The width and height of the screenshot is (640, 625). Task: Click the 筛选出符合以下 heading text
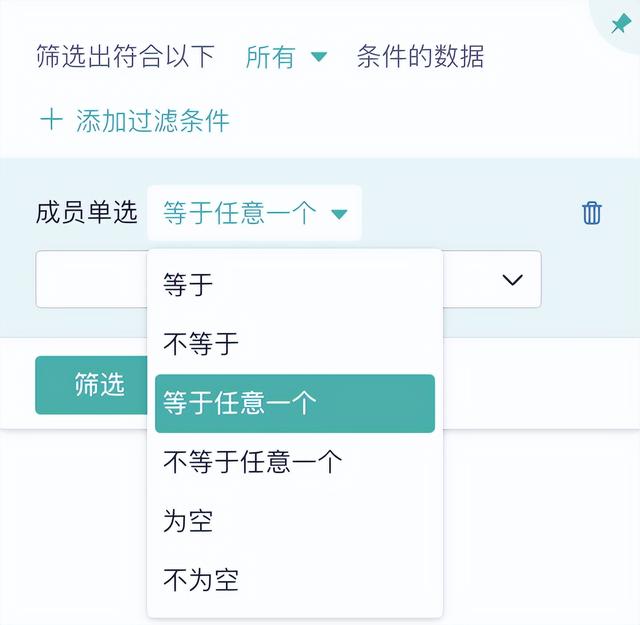point(125,57)
